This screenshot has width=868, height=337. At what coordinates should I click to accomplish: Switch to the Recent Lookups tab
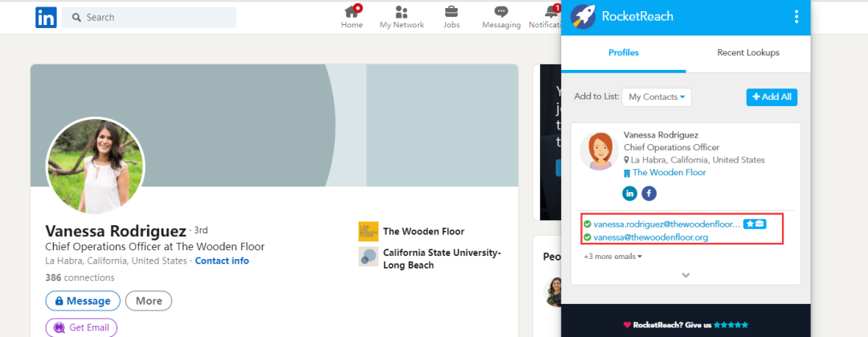pyautogui.click(x=747, y=53)
